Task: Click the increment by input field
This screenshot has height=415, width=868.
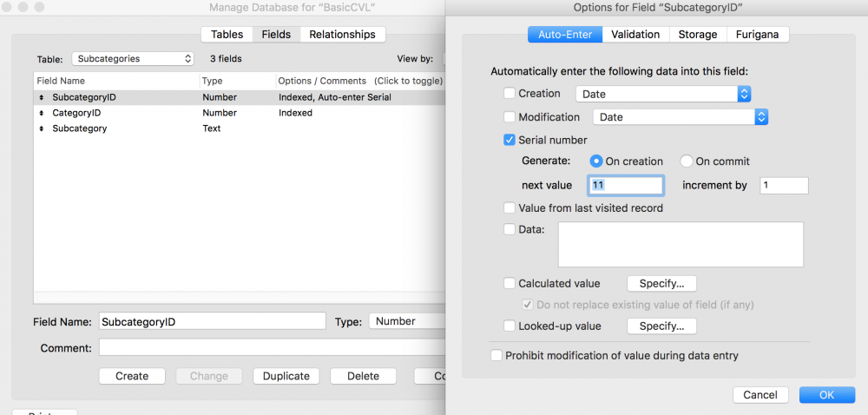Action: [783, 185]
